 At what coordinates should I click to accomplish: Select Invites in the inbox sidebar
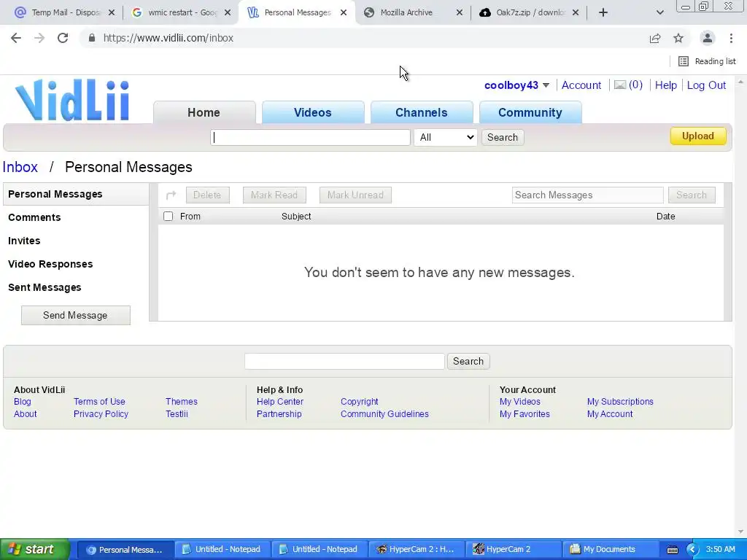click(24, 241)
